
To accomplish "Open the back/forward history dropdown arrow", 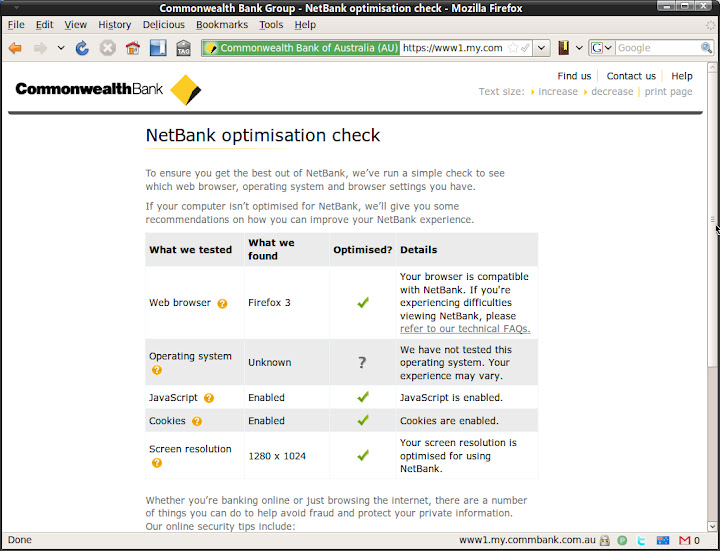I will pyautogui.click(x=61, y=48).
